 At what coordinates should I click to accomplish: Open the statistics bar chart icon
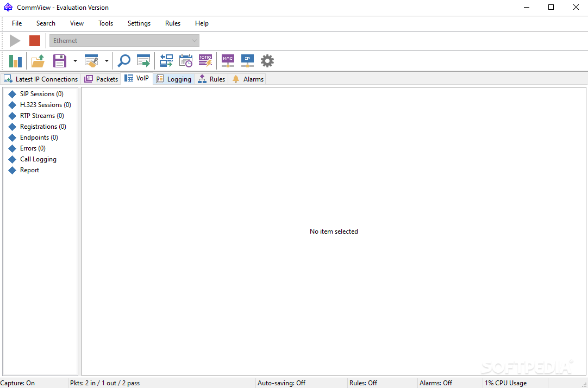(x=15, y=61)
